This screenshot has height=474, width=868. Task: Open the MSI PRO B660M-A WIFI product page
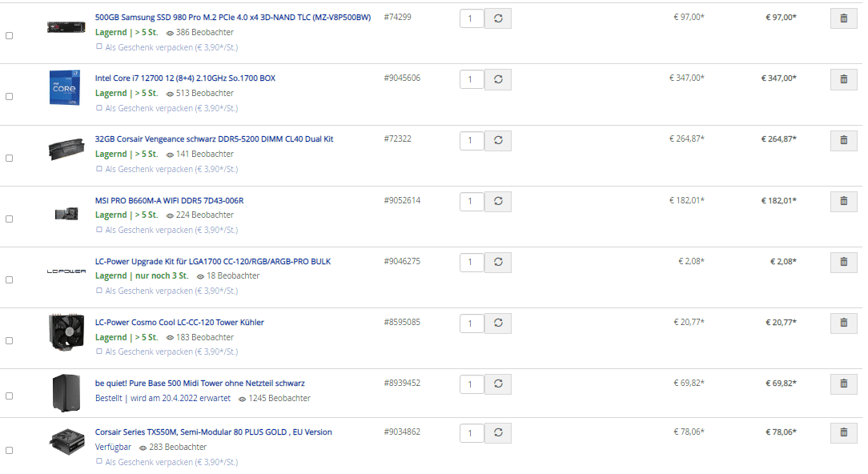pyautogui.click(x=169, y=200)
